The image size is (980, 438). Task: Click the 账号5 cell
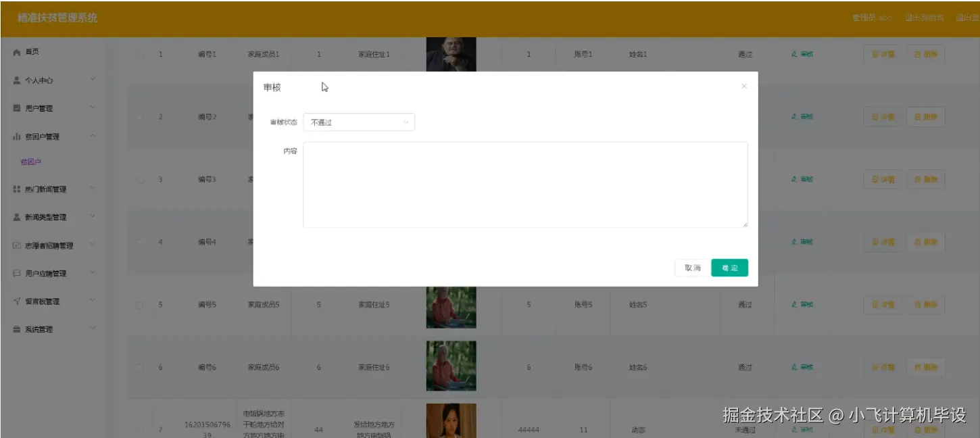[x=583, y=305]
